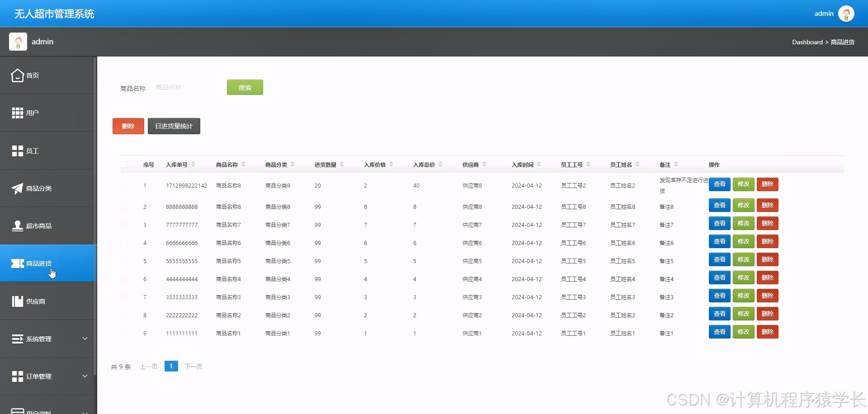Expand the 系统管理 menu chevron
Image resolution: width=868 pixels, height=414 pixels.
coord(85,339)
